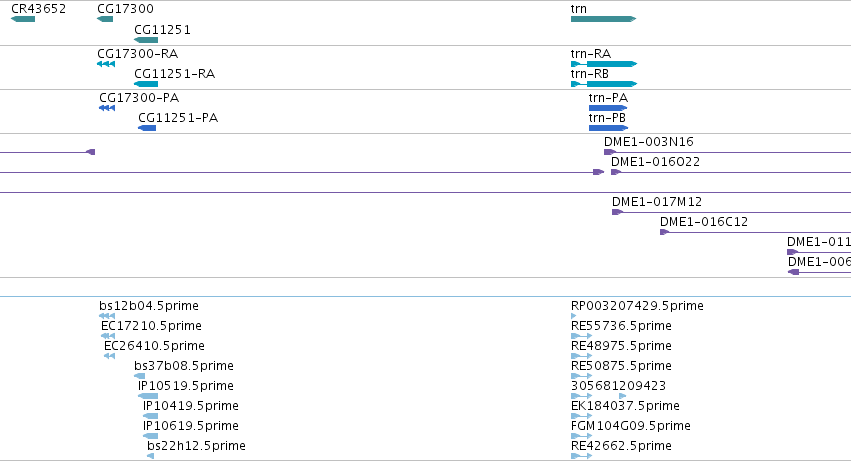Select the CG11251 gene glyph
851x461 pixels.
(x=146, y=40)
